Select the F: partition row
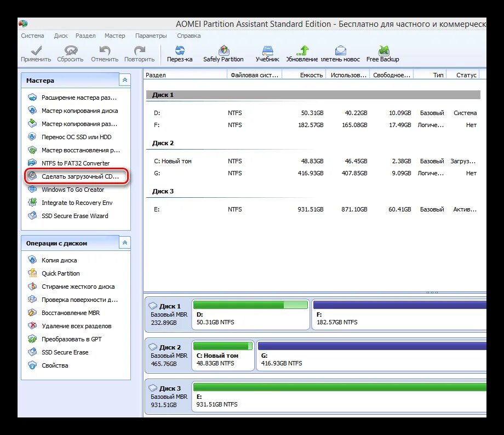This screenshot has width=504, height=435. [313, 125]
